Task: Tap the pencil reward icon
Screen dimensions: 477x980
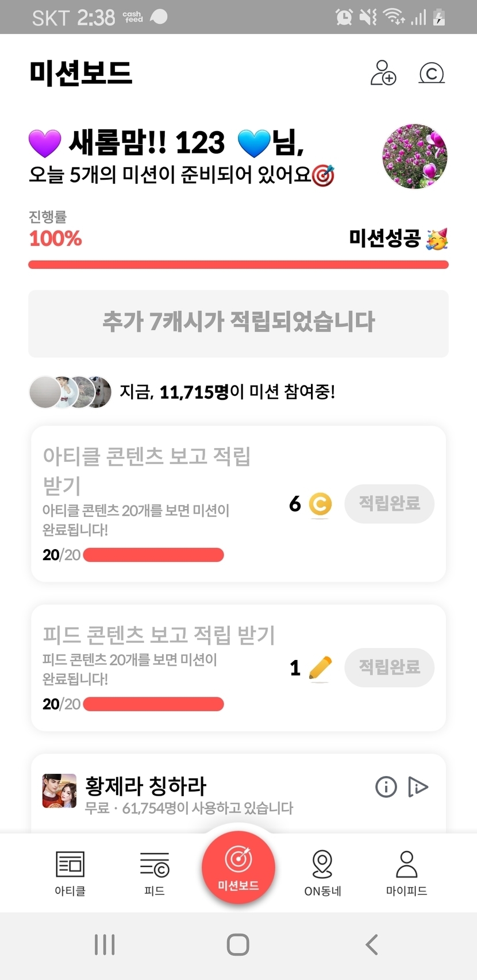Action: tap(320, 668)
